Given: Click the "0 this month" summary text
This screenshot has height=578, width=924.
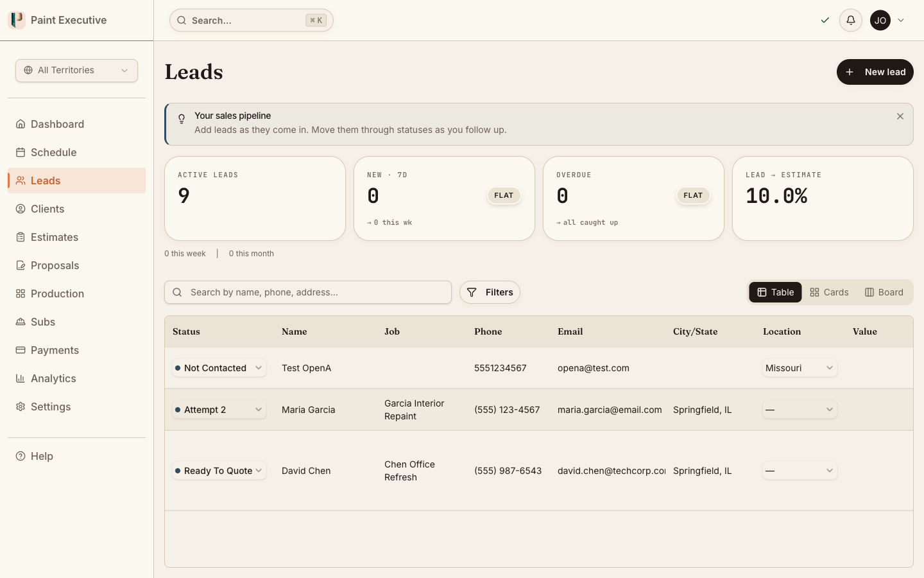Looking at the screenshot, I should click(252, 254).
